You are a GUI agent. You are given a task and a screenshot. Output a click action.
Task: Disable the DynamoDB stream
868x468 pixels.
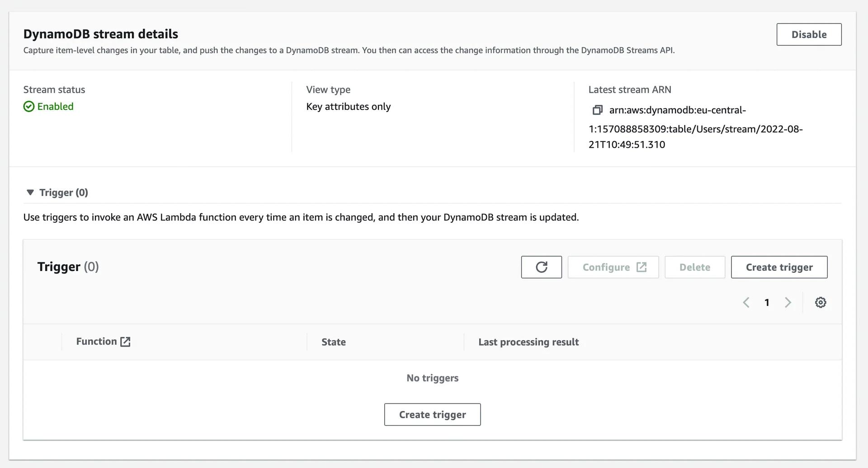coord(809,34)
